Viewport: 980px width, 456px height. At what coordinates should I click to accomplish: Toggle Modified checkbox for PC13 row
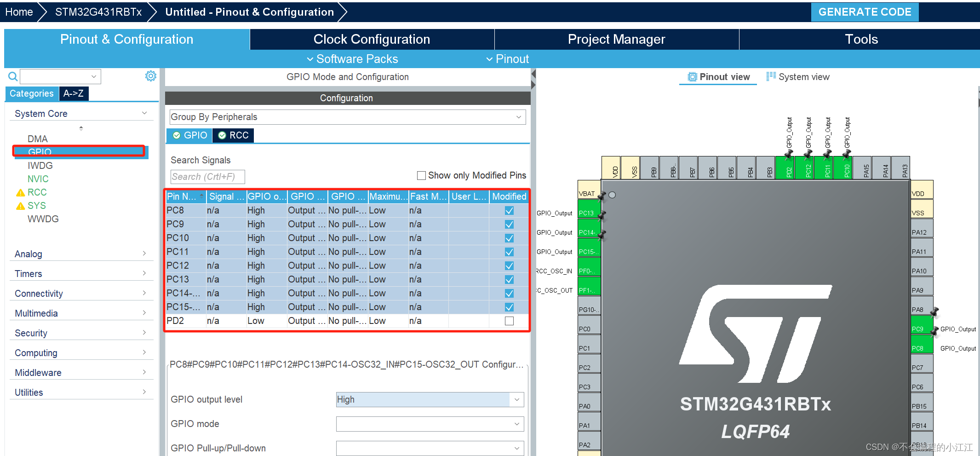[x=509, y=280]
